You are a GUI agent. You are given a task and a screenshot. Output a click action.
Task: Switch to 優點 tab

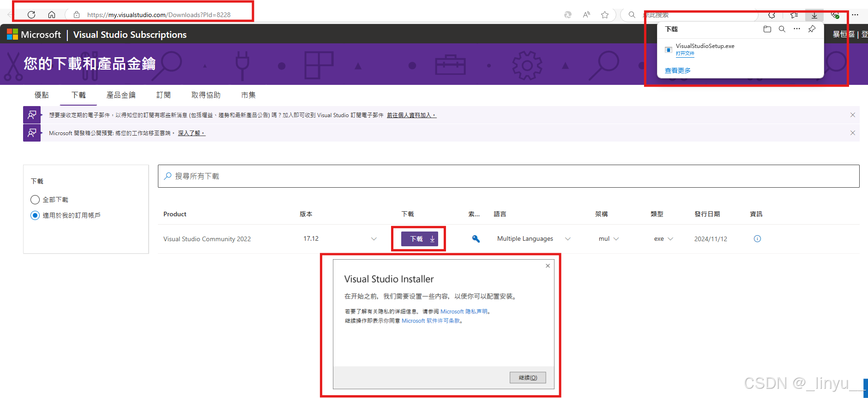point(42,95)
